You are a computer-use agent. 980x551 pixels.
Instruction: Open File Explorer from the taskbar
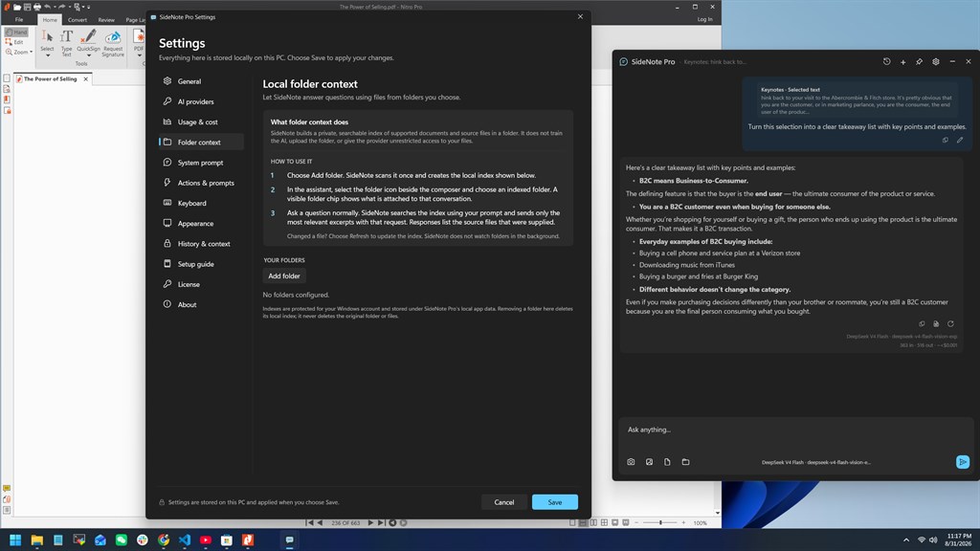click(37, 540)
